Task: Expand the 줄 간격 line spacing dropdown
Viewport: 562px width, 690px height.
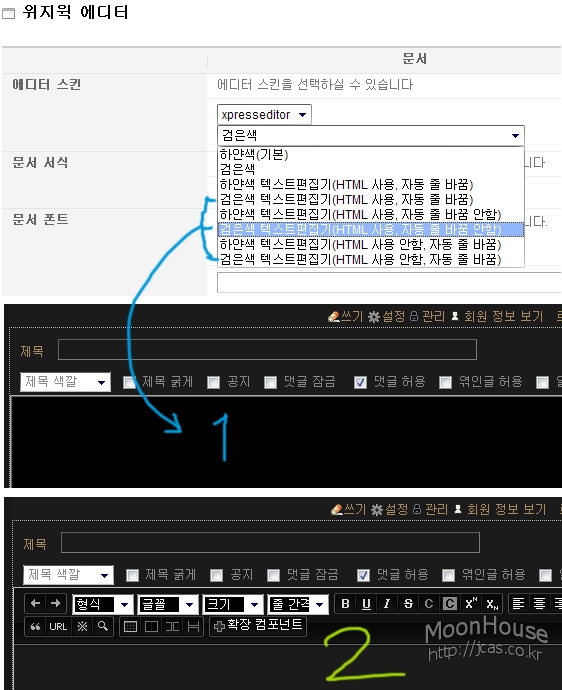Action: coord(298,604)
